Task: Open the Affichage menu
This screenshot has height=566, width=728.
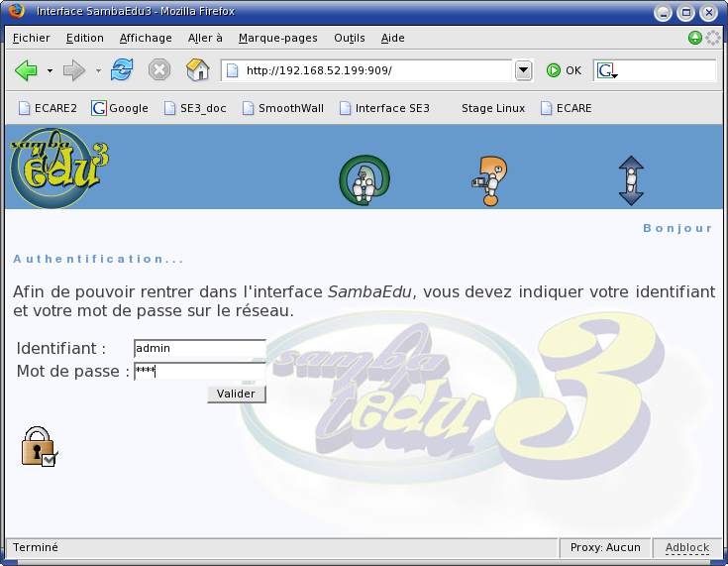Action: [146, 38]
